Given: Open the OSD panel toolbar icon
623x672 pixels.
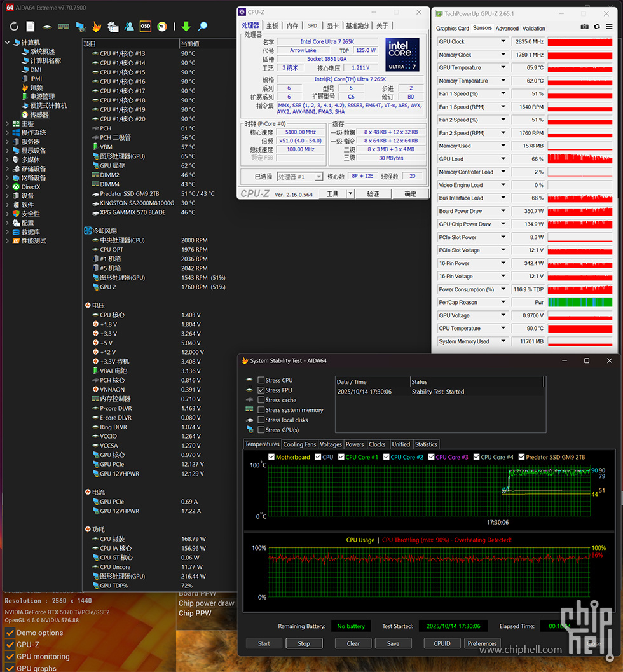Looking at the screenshot, I should (x=146, y=26).
